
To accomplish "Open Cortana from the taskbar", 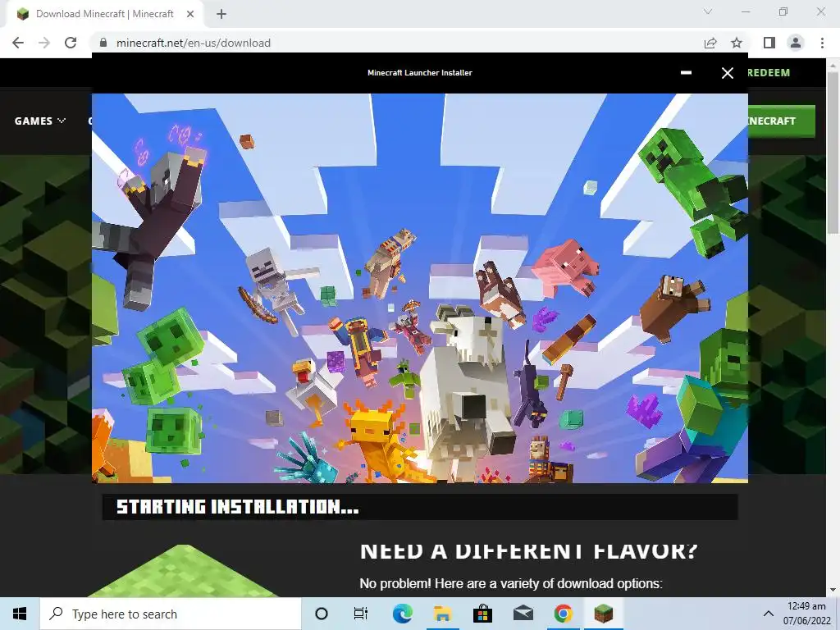I will coord(322,614).
